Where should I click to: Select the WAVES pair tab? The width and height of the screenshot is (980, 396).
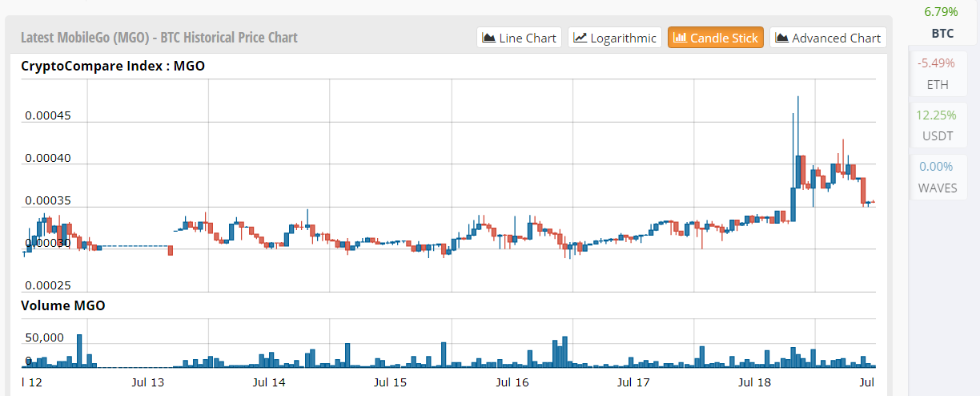(938, 177)
